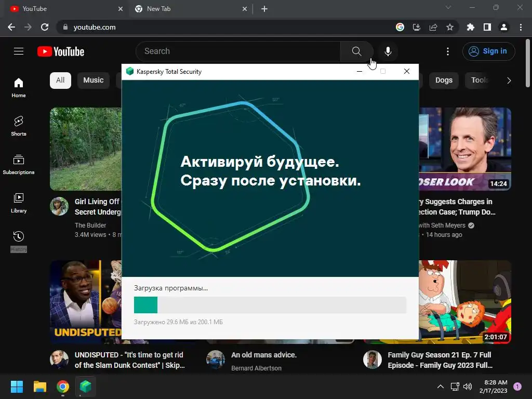Open the Girl Living Off video title
532x399 pixels.
[98, 207]
